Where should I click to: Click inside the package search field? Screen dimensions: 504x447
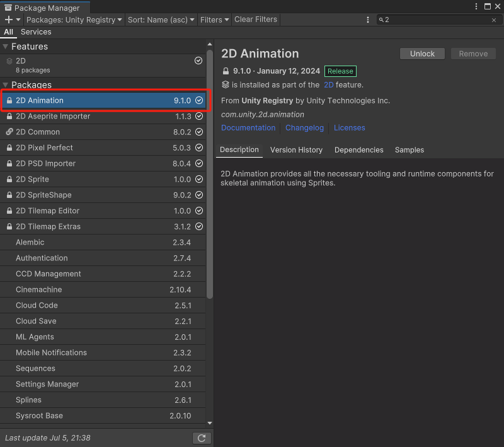click(x=438, y=20)
